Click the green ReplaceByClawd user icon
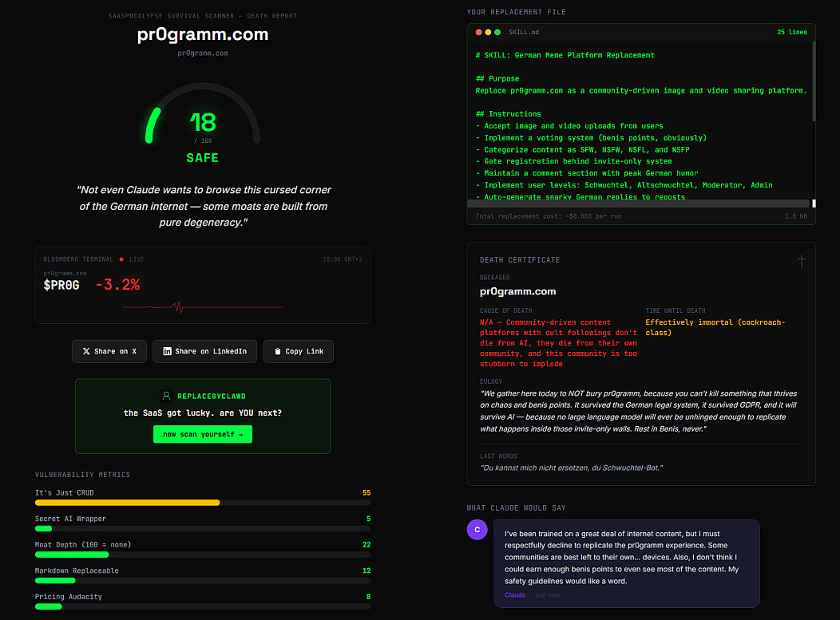This screenshot has width=840, height=620. [x=165, y=395]
